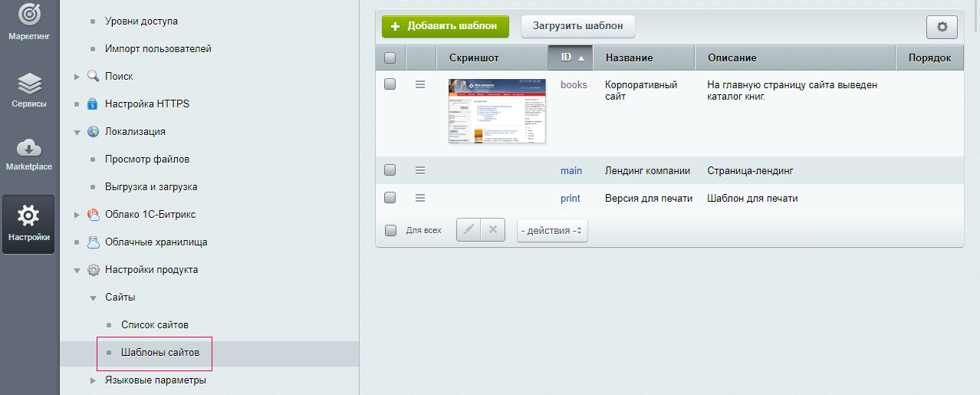Expand the 'Языковые параметры' tree node
Image resolution: width=980 pixels, height=395 pixels.
pyautogui.click(x=93, y=380)
